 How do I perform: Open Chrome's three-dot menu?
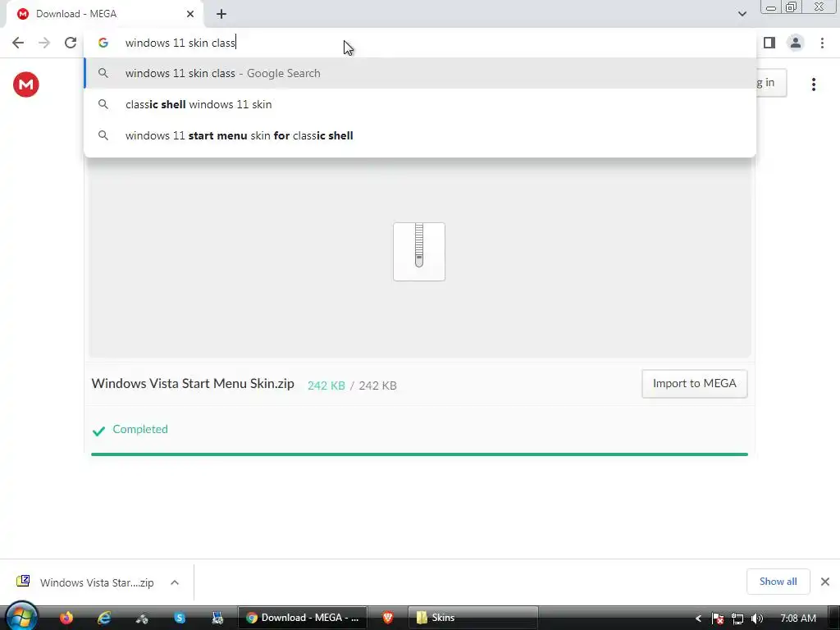(x=822, y=43)
